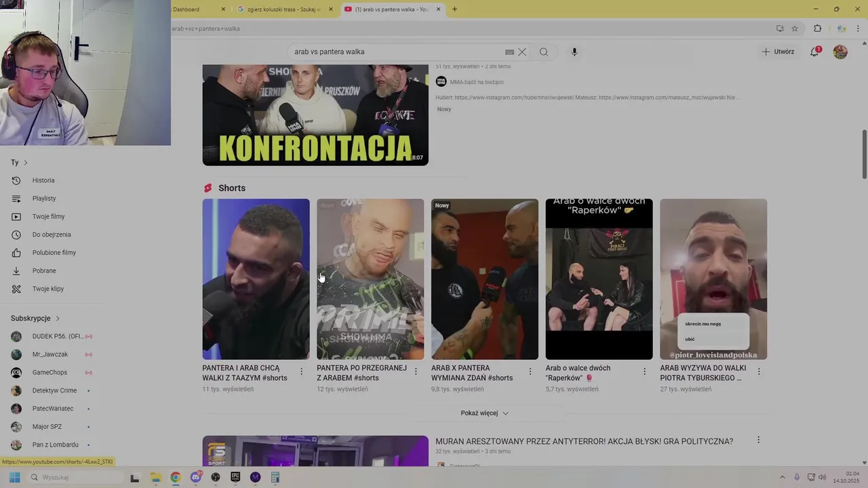The height and width of the screenshot is (488, 868).
Task: Click the YouTube search magnifier button
Action: 544,52
